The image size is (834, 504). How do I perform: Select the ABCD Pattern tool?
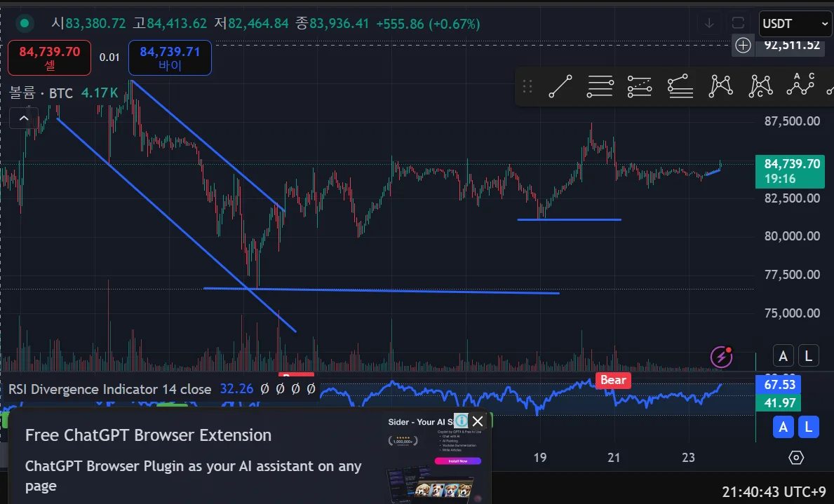point(800,85)
